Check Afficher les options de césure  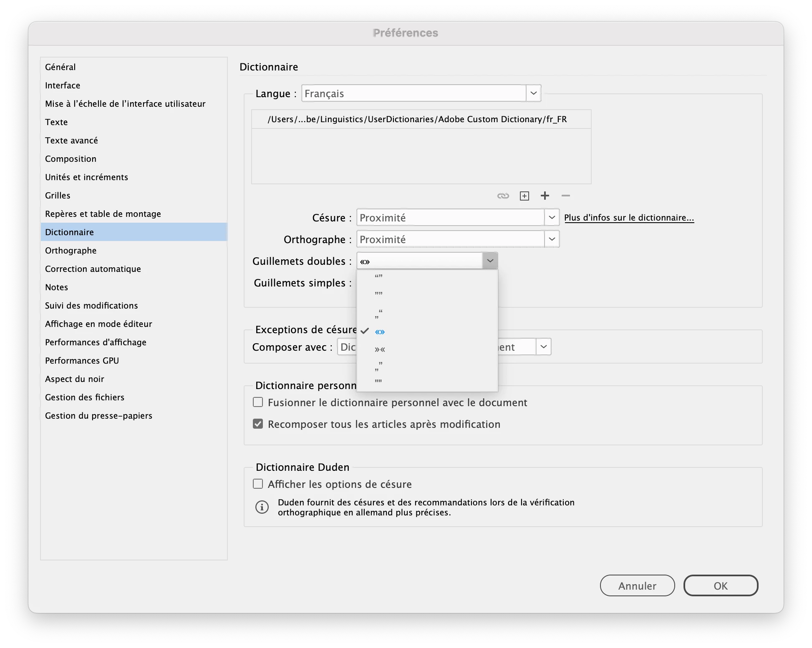(258, 484)
